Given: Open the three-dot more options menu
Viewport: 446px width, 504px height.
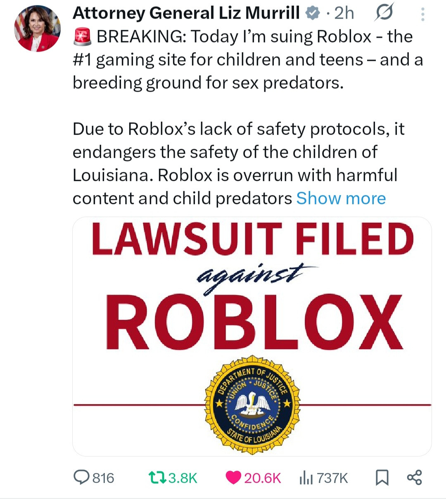Looking at the screenshot, I should point(422,15).
